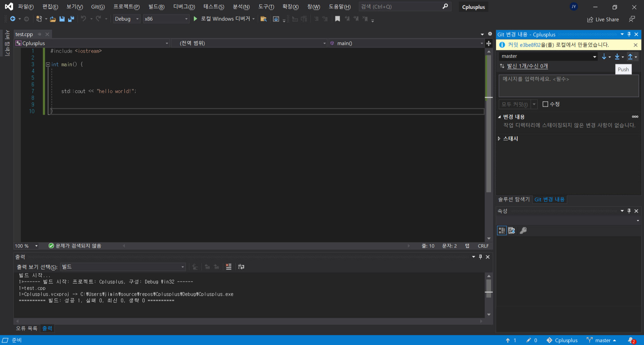Viewport: 644px width, 345px height.
Task: Click the Alphabetical sort icon in 속성 panel
Action: click(x=512, y=230)
